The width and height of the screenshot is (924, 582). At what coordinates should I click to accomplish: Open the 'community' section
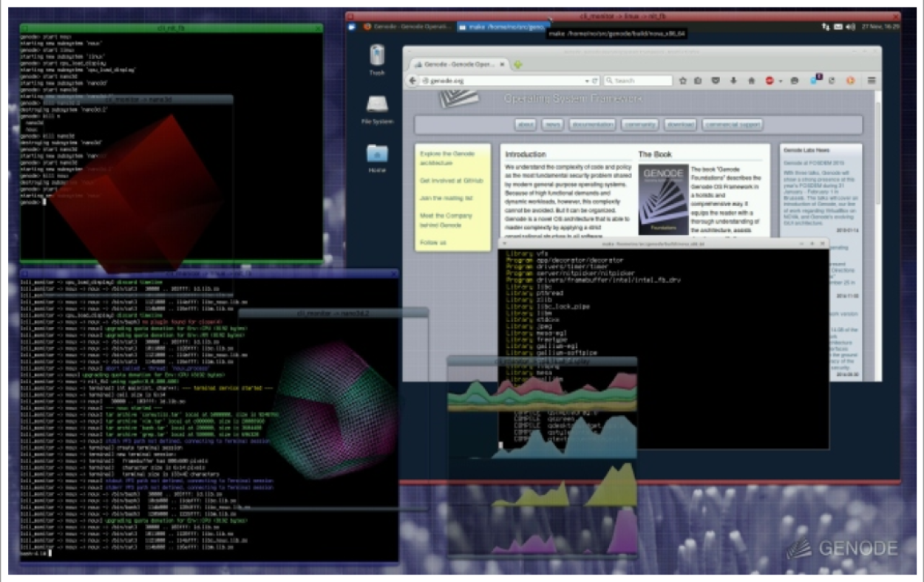click(639, 125)
